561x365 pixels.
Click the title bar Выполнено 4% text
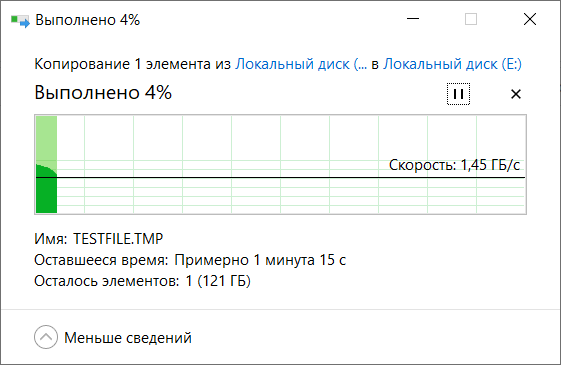click(x=88, y=20)
